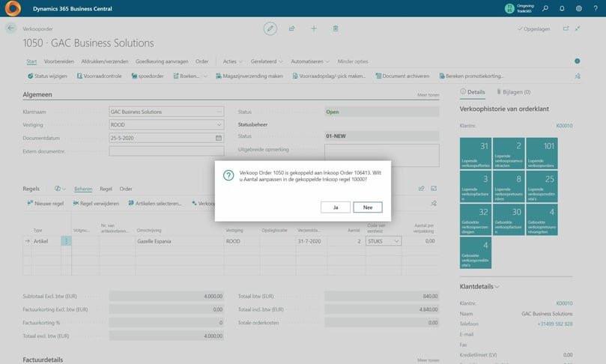Open the Acties menu dropdown
This screenshot has height=364, width=606.
pyautogui.click(x=233, y=61)
